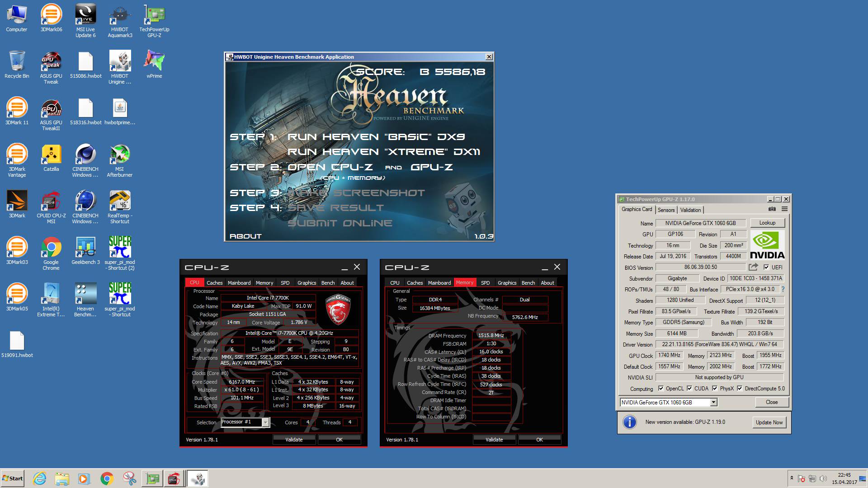Open Google Chrome desktop shortcut

tap(51, 253)
